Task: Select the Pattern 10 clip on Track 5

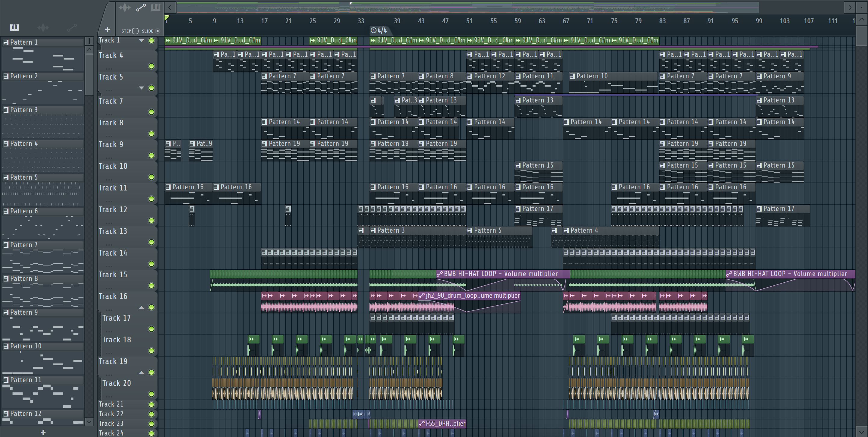Action: tap(613, 83)
